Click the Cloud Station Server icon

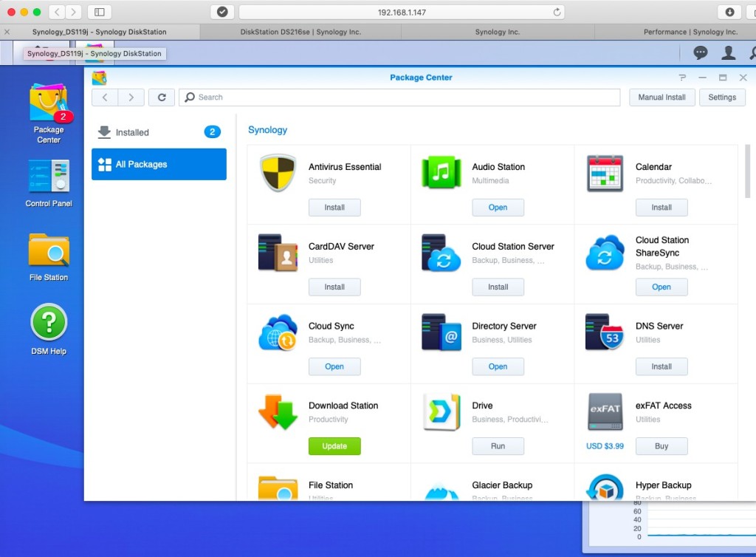coord(441,252)
